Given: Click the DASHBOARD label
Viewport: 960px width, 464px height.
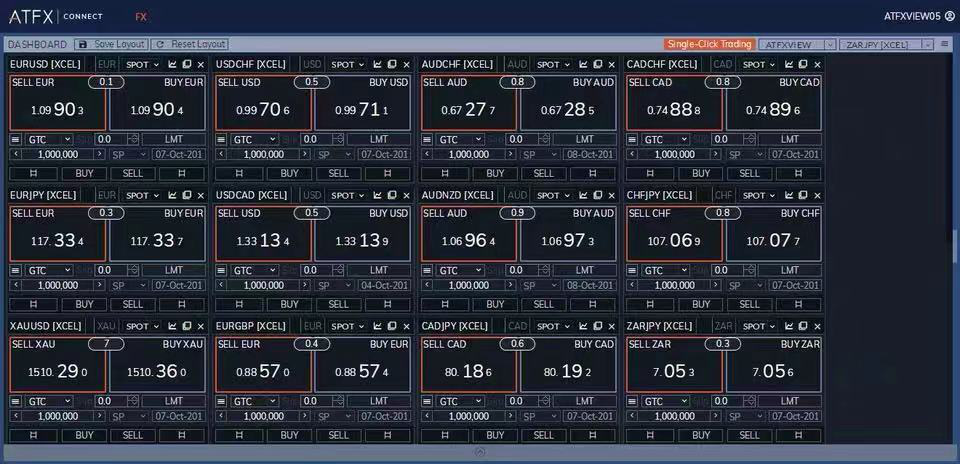Looking at the screenshot, I should tap(37, 44).
